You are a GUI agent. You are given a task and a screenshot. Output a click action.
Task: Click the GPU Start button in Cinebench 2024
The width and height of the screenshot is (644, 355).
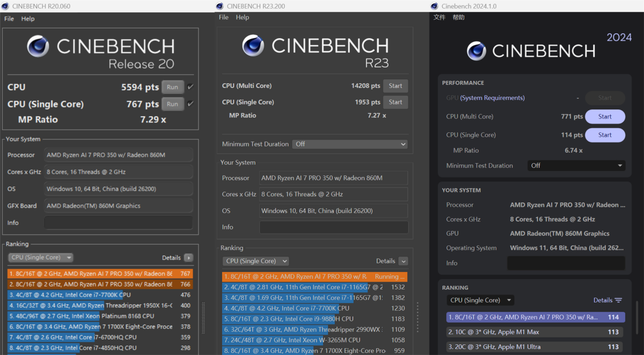(605, 98)
